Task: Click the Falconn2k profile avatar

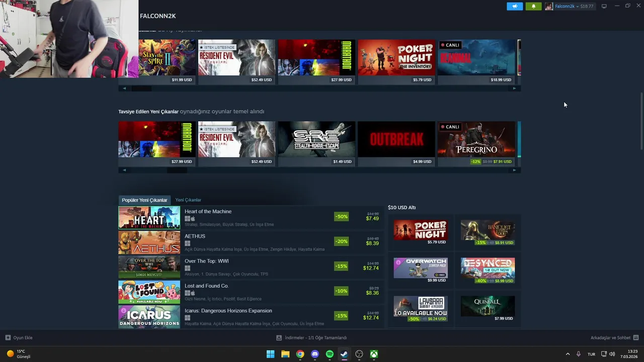Action: pyautogui.click(x=549, y=6)
